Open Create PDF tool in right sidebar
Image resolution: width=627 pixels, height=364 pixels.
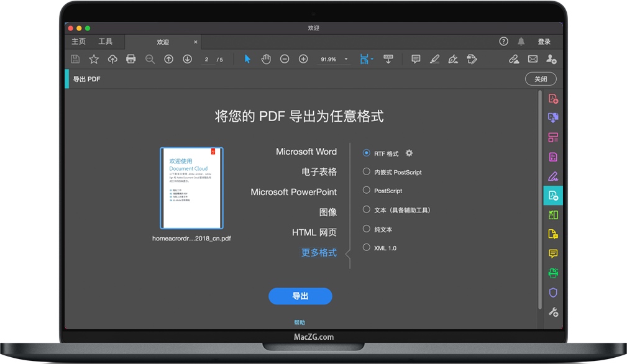[552, 99]
